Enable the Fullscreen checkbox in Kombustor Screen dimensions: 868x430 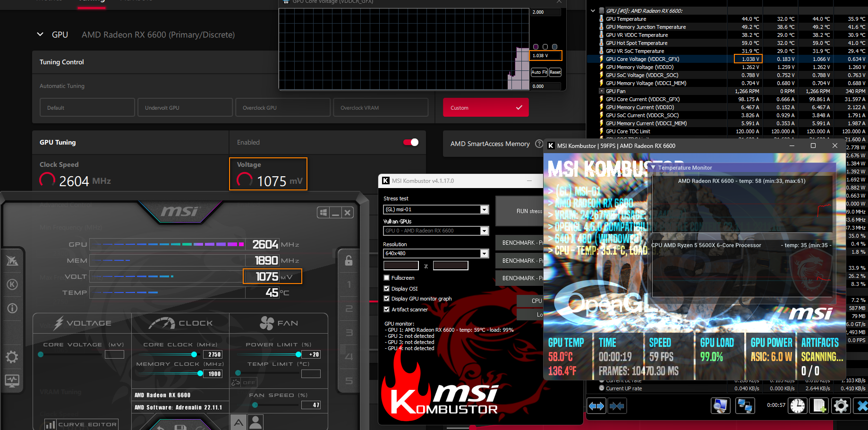coord(387,278)
